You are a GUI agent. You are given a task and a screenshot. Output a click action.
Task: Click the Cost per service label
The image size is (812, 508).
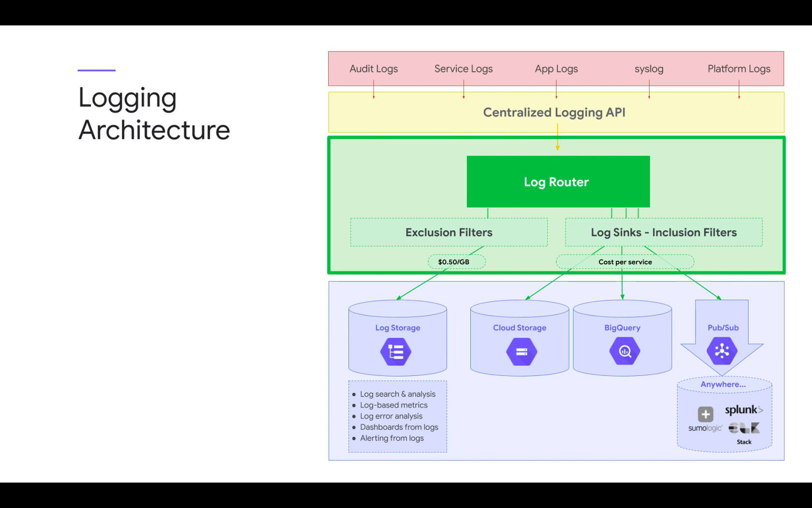pos(625,262)
